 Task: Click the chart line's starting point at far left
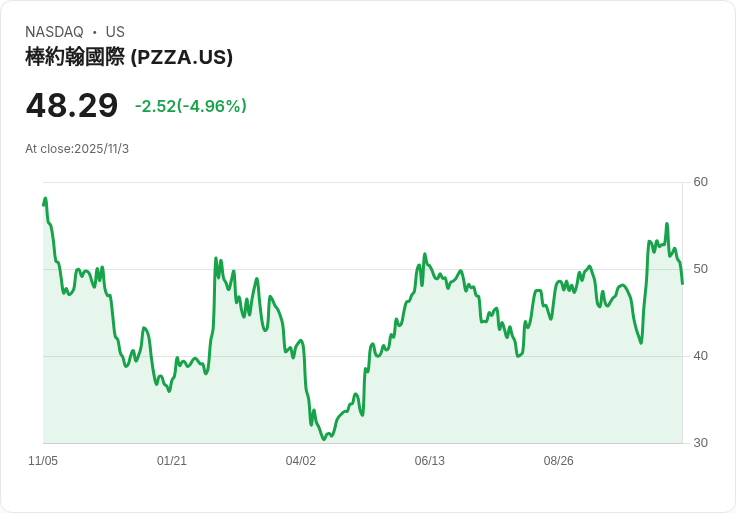(x=44, y=204)
